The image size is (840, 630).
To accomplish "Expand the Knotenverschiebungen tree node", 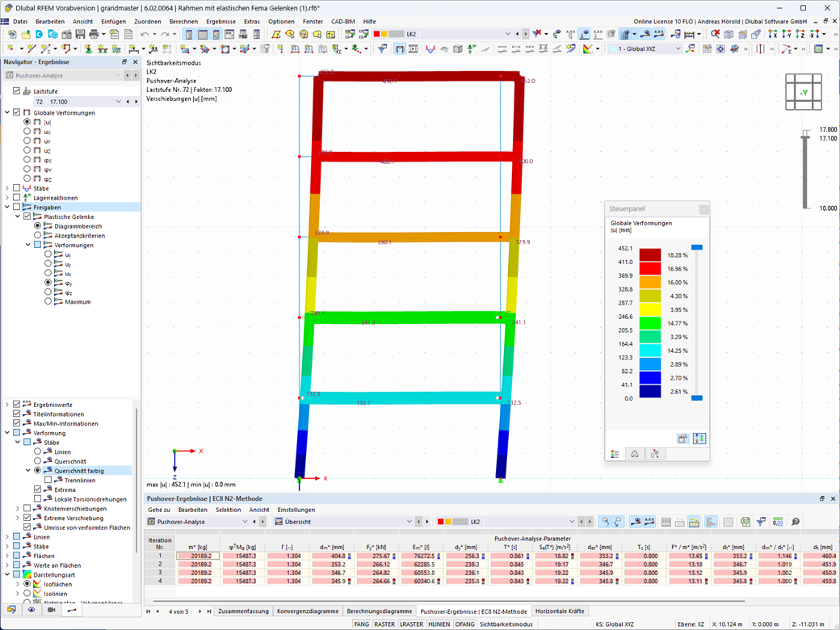I will click(18, 508).
